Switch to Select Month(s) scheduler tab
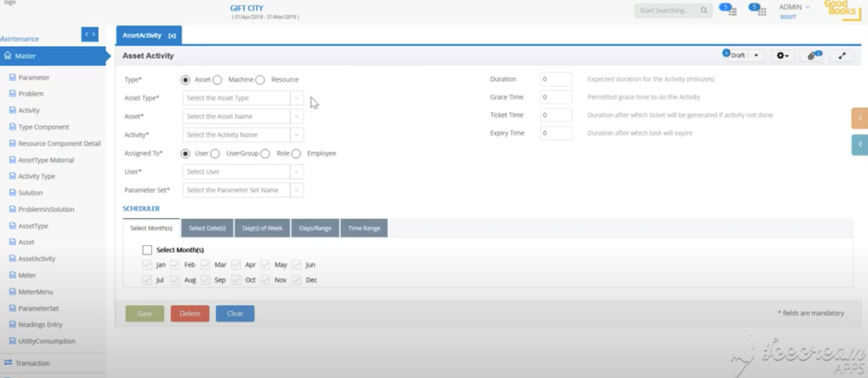 point(151,228)
